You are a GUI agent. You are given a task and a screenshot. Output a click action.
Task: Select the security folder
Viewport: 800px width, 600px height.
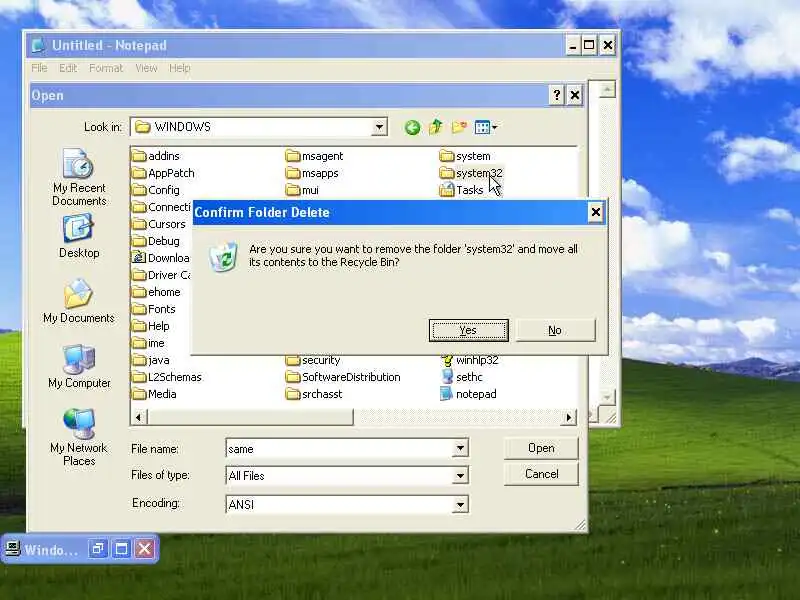click(x=313, y=360)
